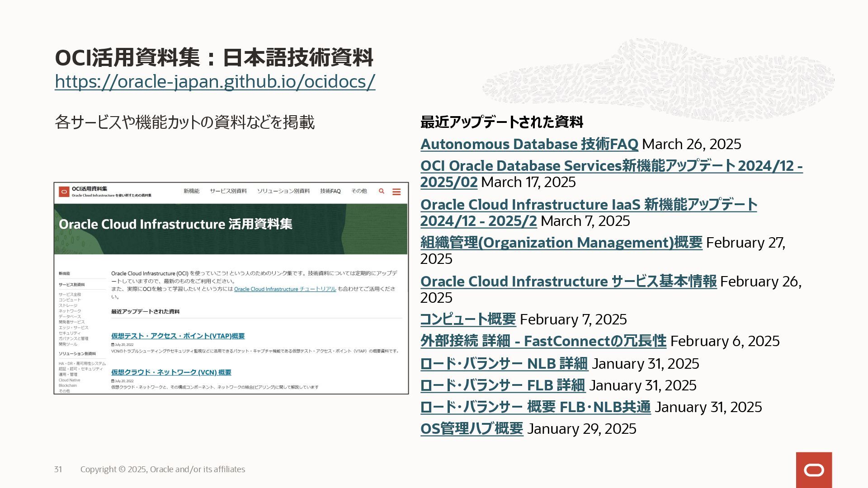Select the サービス別資料 menu item
This screenshot has width=868, height=488.
228,191
